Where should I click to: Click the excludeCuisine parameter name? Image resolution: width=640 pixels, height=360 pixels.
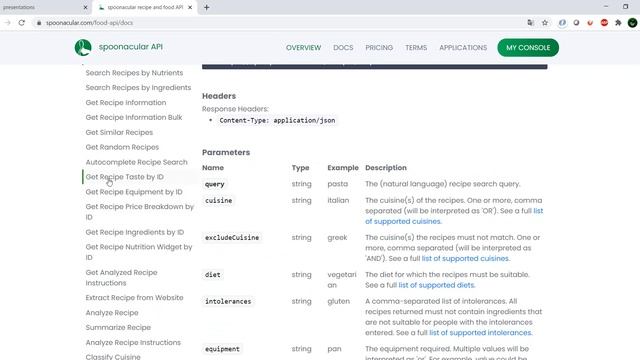click(232, 238)
